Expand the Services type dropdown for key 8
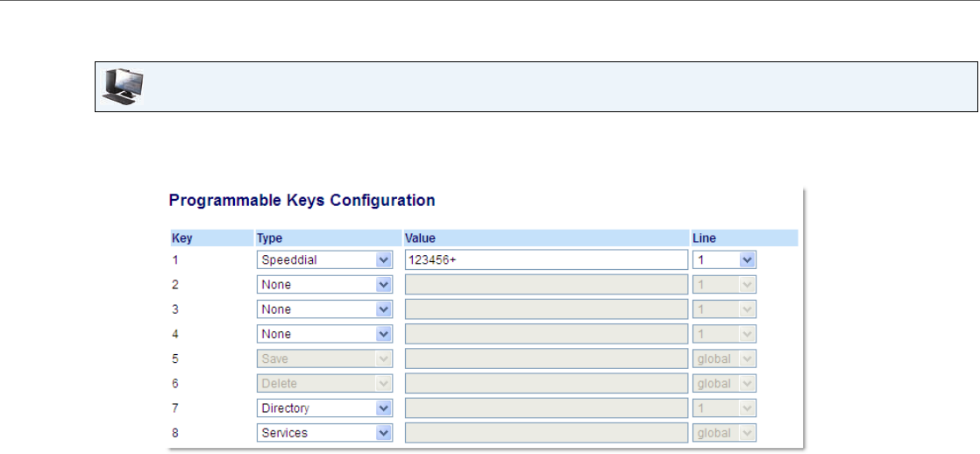980x454 pixels. pos(324,433)
